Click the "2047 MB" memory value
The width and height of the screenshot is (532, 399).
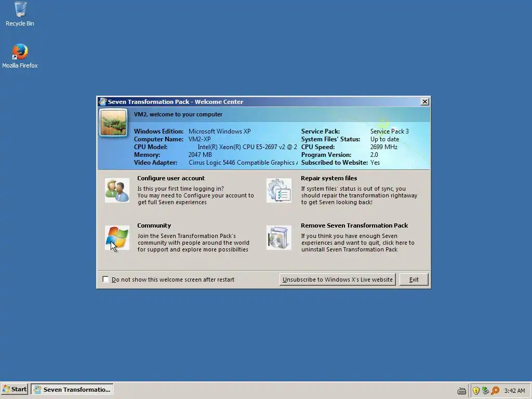[200, 155]
